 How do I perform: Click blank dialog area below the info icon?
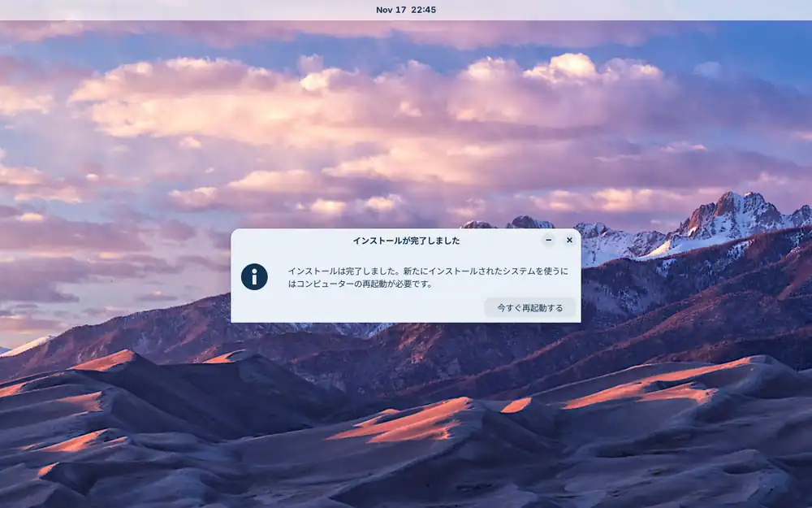click(254, 308)
